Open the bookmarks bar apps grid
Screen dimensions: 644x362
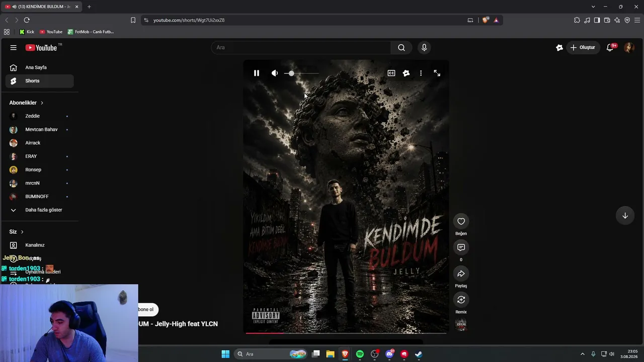7,32
